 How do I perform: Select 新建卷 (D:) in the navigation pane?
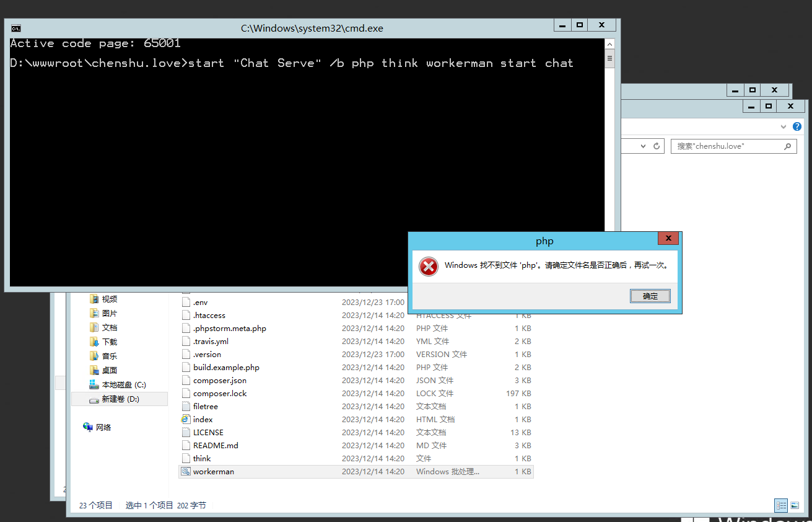[x=120, y=399]
